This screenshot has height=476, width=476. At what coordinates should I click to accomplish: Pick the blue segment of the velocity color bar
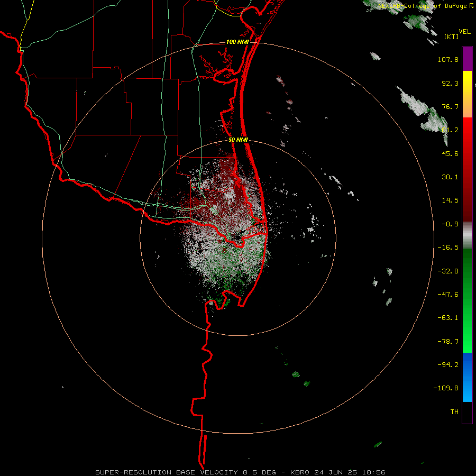coord(467,377)
